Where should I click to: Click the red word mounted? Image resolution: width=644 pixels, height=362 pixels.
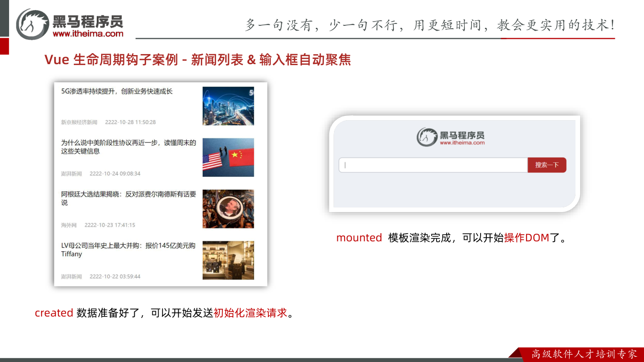coord(359,238)
